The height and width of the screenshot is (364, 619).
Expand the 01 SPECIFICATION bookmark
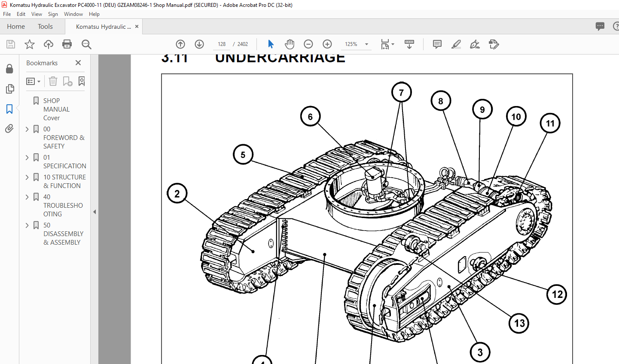click(x=27, y=157)
